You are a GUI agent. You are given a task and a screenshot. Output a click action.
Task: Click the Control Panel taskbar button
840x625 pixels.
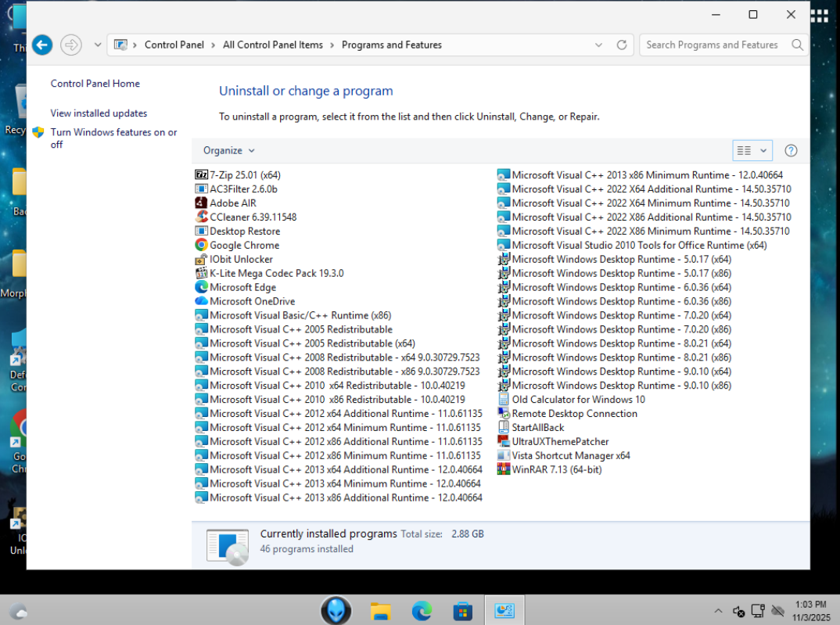(504, 610)
